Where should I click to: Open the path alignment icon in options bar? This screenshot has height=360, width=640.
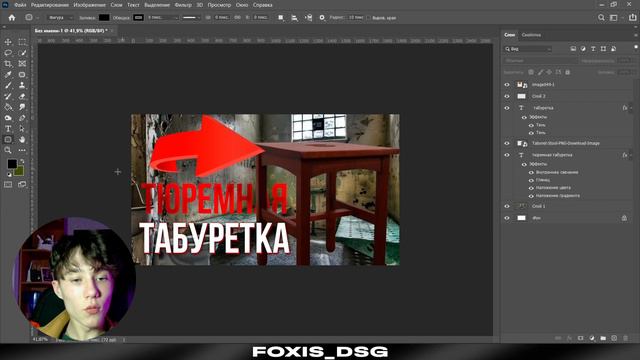point(294,18)
